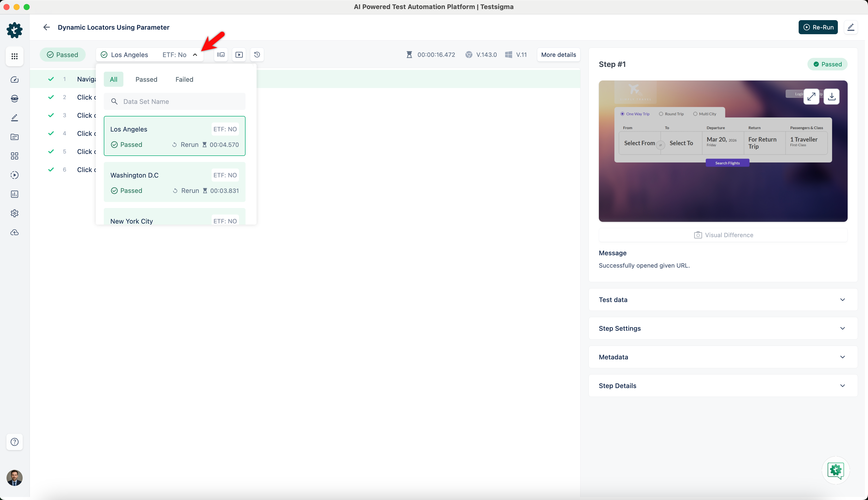The image size is (868, 500).
Task: Open the robot agent icon in sidebar
Action: 14,99
